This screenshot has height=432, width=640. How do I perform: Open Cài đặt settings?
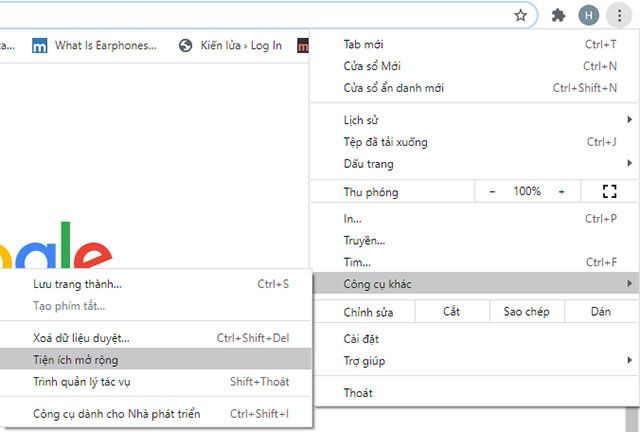pos(474,339)
